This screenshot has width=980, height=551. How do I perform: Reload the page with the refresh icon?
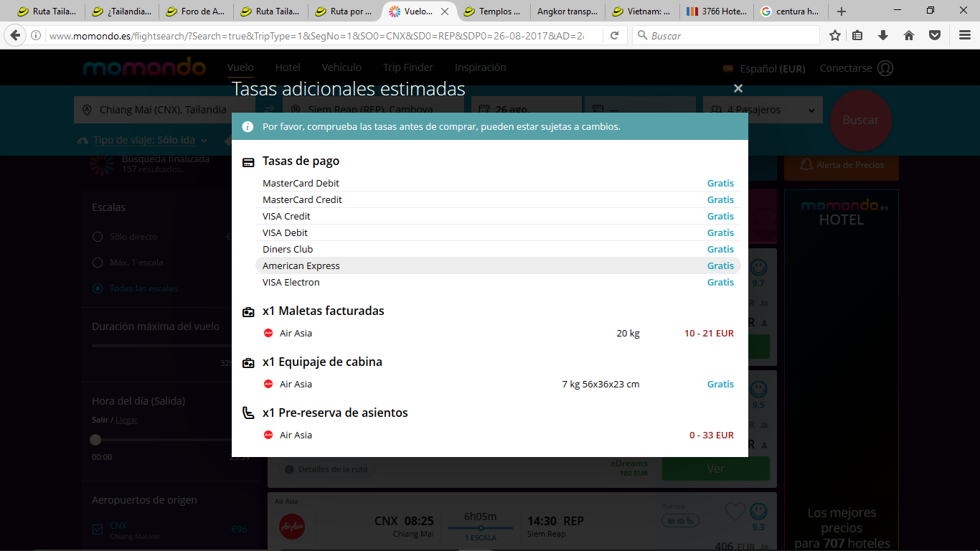[615, 35]
